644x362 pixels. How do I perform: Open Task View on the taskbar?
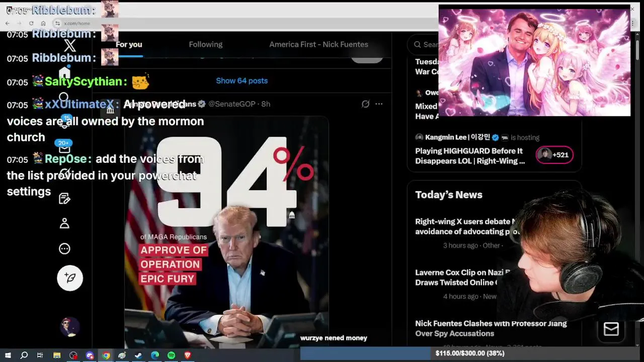(x=40, y=355)
